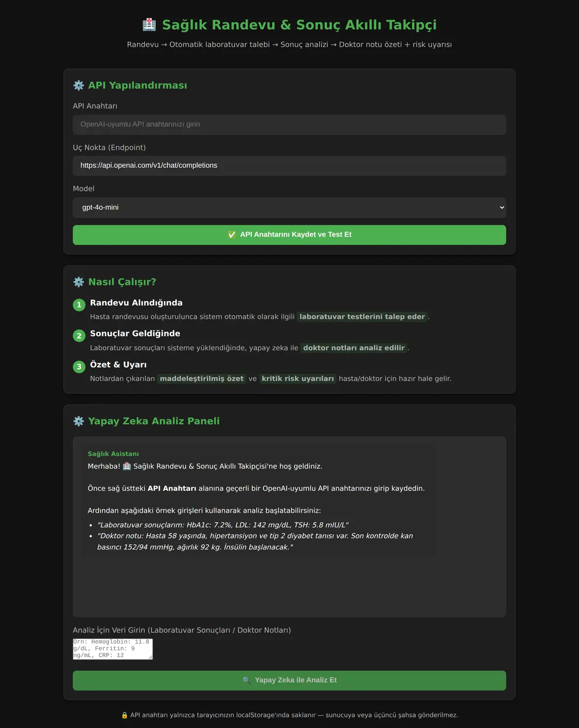
Task: Click the hospital icon in page title
Action: (149, 25)
